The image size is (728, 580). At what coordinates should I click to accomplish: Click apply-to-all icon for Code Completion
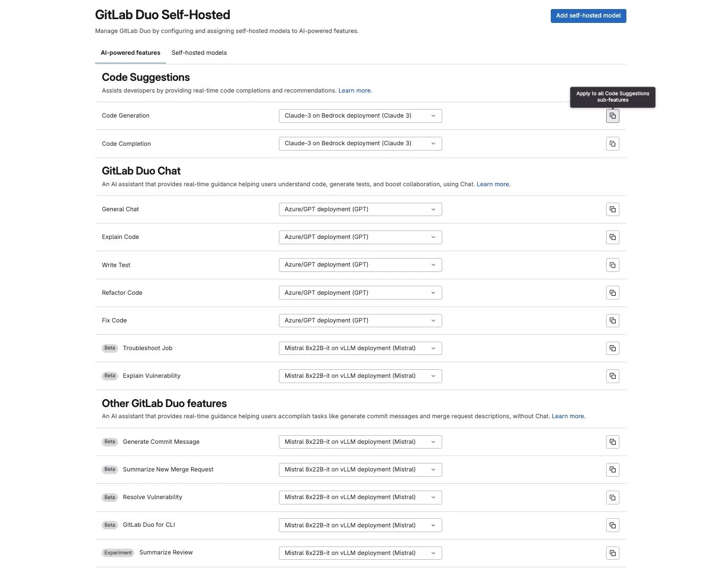(x=613, y=143)
